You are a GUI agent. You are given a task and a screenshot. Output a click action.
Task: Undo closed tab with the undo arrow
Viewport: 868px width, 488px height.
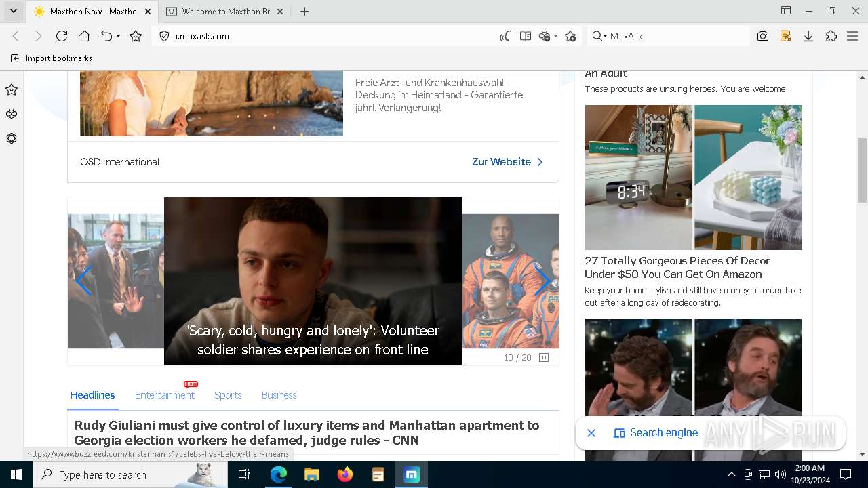click(106, 36)
